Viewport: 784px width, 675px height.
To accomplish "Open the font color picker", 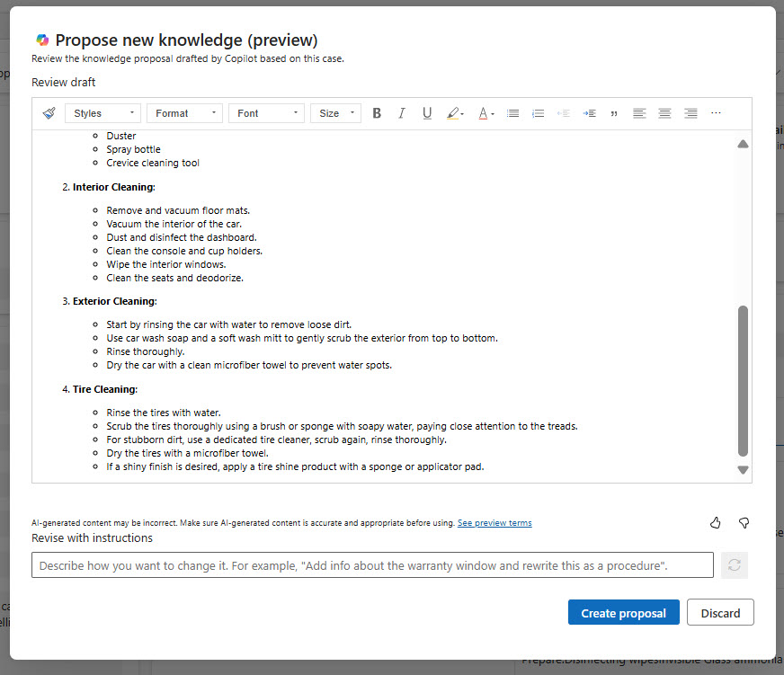I will (486, 113).
